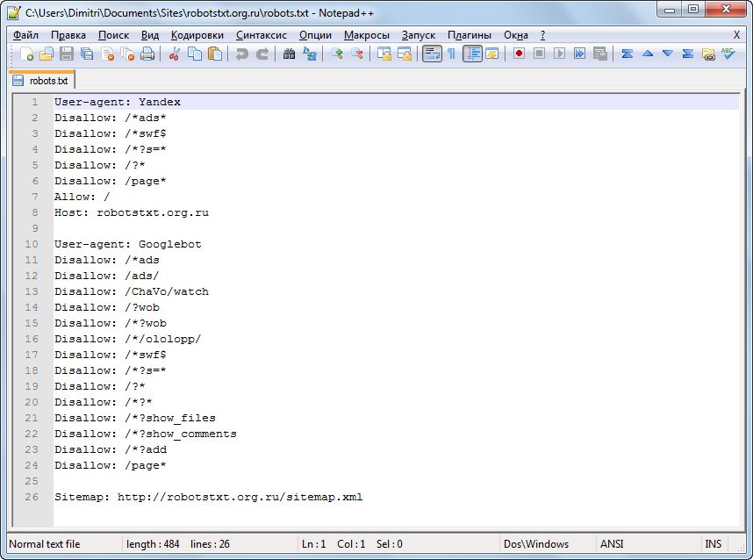The image size is (753, 560).
Task: Click the length : 484 status entry
Action: tap(153, 544)
